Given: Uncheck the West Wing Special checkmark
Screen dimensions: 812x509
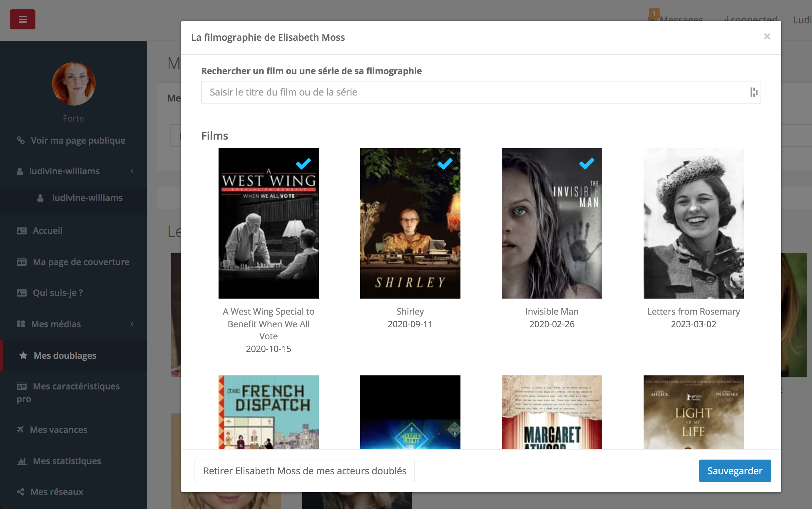Looking at the screenshot, I should [303, 164].
